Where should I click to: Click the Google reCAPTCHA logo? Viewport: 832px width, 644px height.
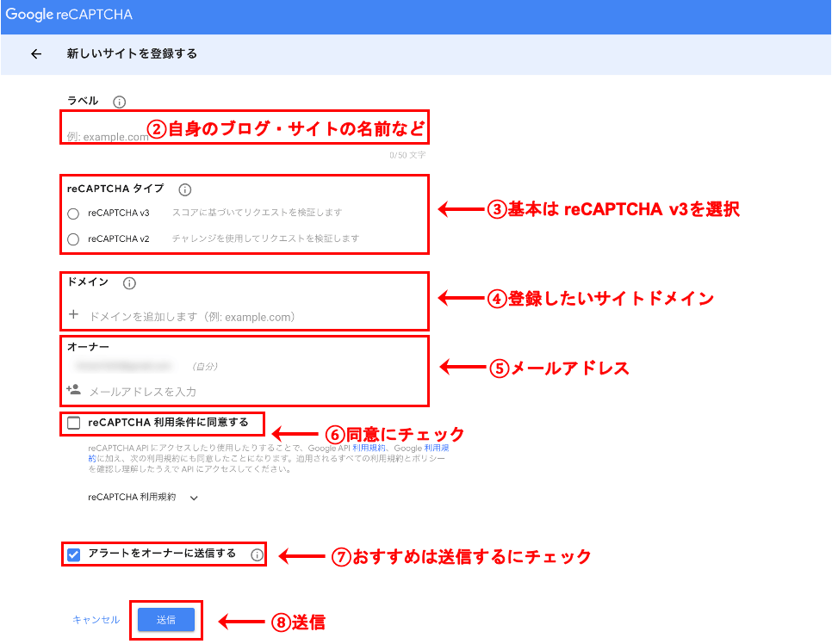69,15
